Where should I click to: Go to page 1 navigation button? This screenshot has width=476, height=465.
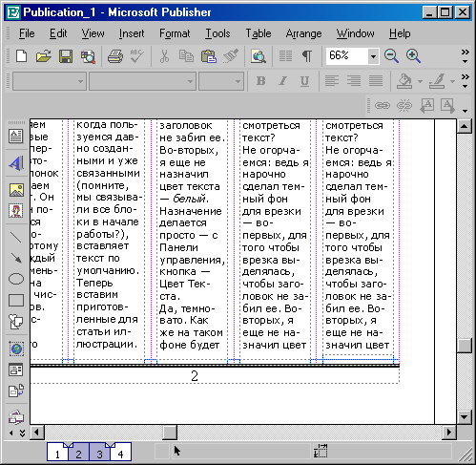57,453
